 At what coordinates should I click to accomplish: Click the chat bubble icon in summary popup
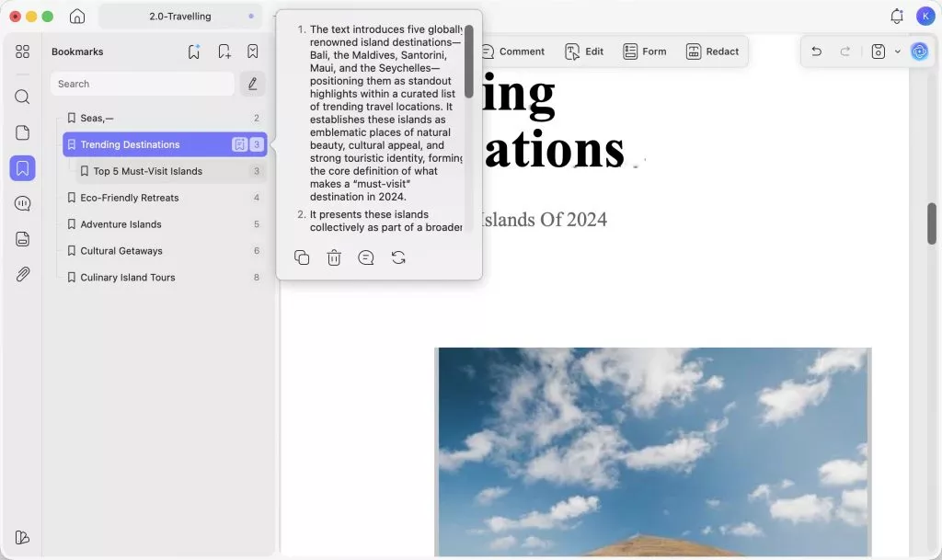point(366,257)
